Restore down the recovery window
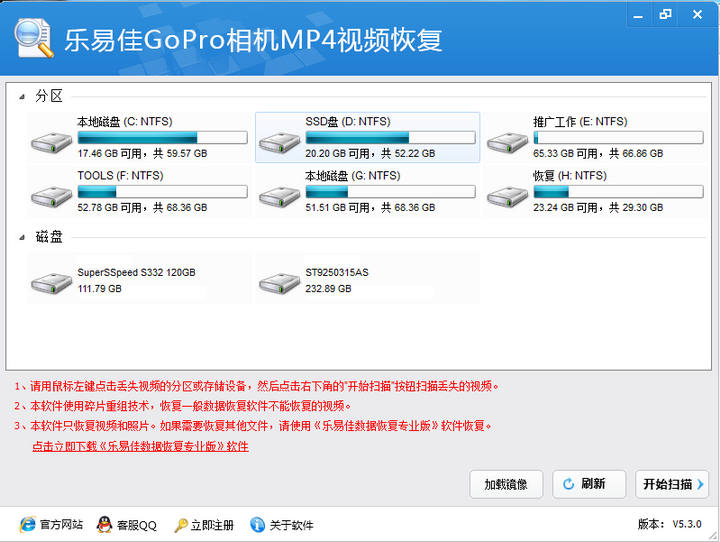 [x=665, y=15]
